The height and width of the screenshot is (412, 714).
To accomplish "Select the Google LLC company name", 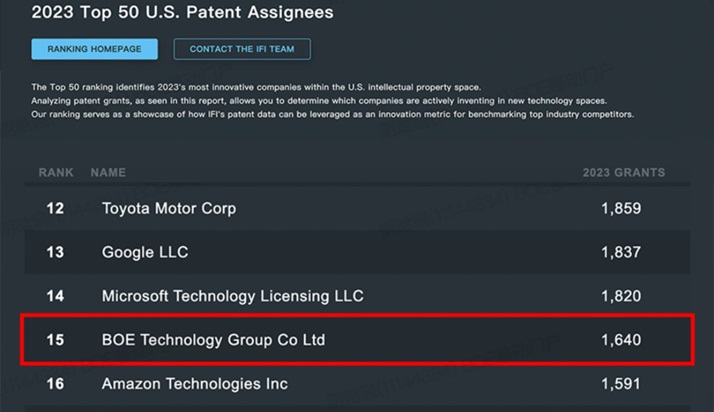I will pyautogui.click(x=145, y=252).
